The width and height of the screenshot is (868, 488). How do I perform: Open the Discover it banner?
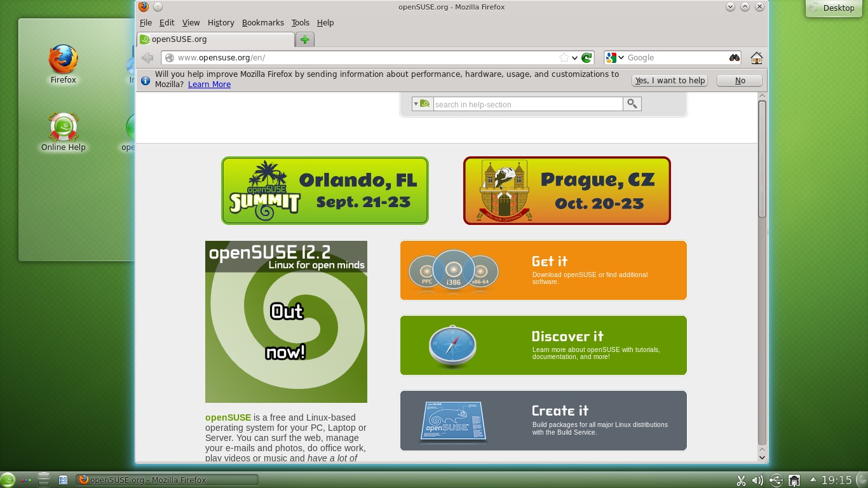(543, 346)
